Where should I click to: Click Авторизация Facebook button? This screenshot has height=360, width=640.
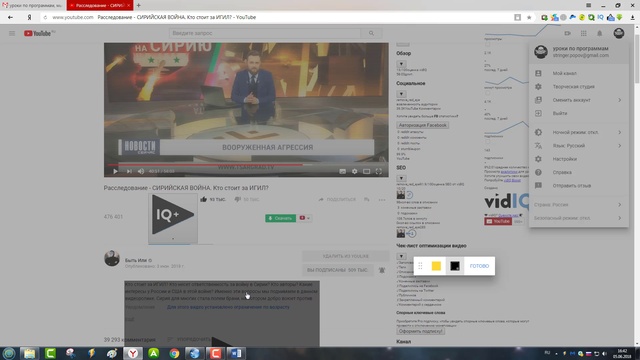(422, 125)
